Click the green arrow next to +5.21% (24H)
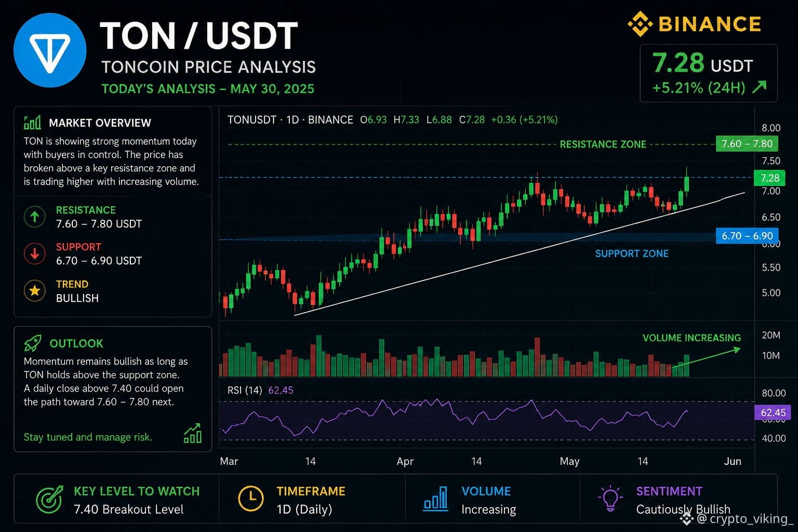The height and width of the screenshot is (532, 798). click(x=759, y=87)
